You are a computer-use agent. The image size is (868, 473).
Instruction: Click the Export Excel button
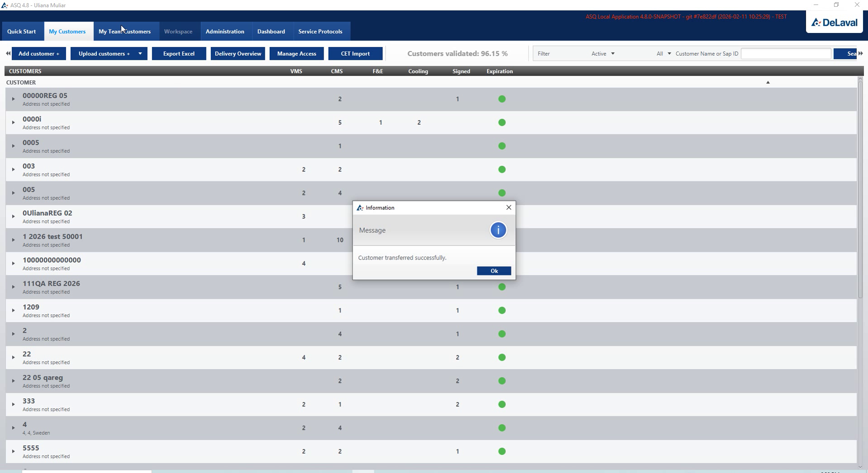179,53
